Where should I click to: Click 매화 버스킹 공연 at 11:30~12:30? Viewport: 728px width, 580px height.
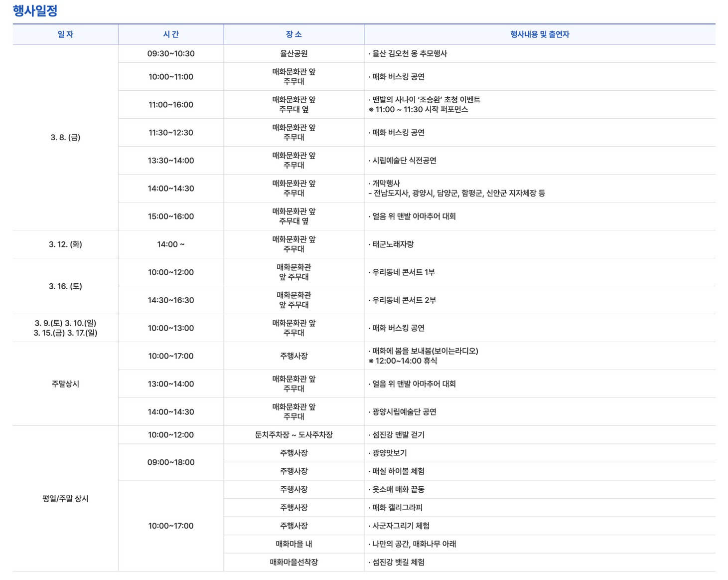pyautogui.click(x=397, y=133)
